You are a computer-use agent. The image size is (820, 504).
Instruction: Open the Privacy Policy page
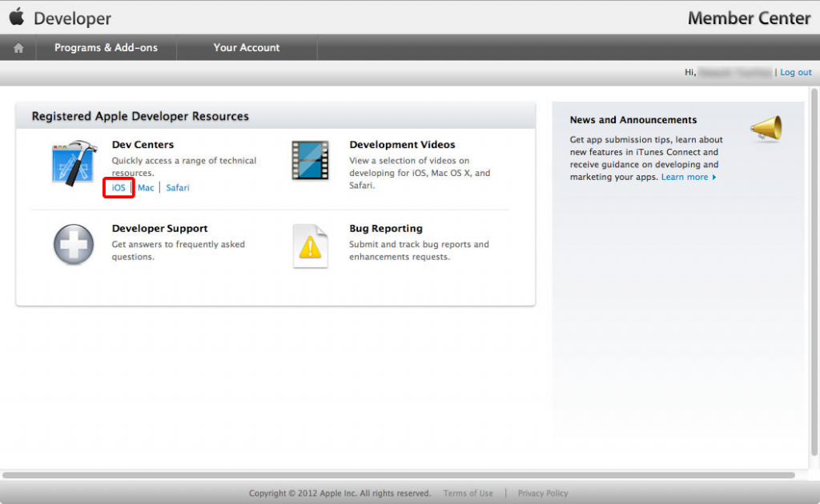tap(543, 493)
